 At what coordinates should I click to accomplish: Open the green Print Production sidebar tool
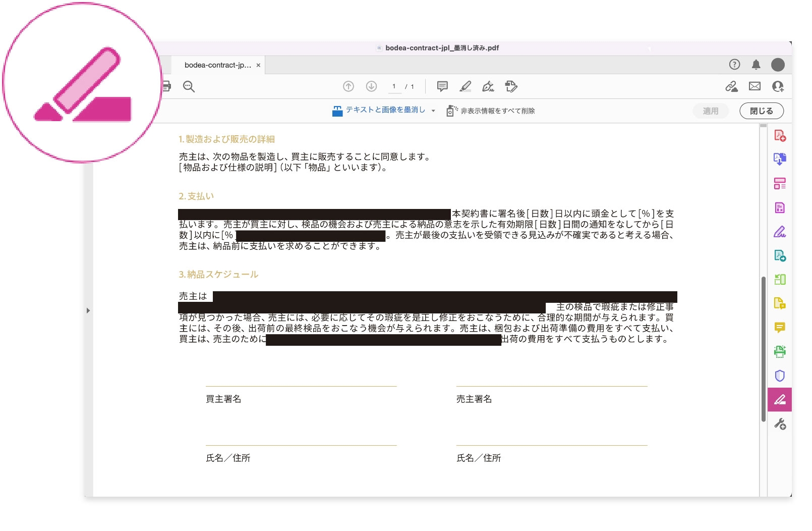[780, 351]
